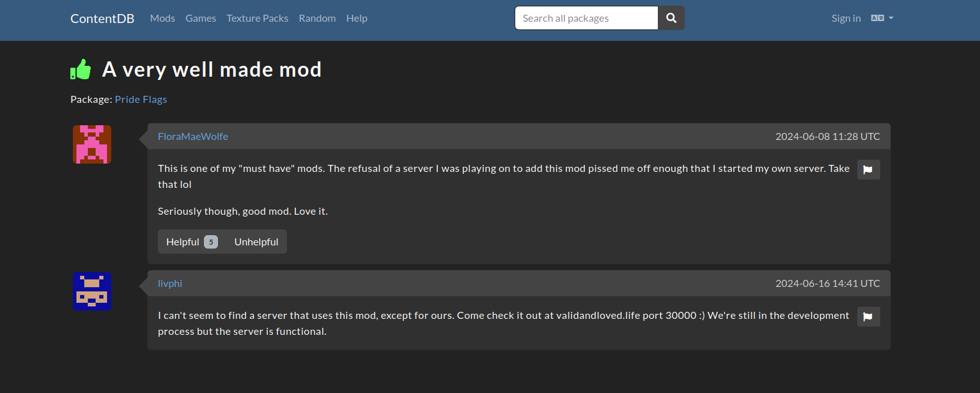Open the Help page

tap(357, 18)
